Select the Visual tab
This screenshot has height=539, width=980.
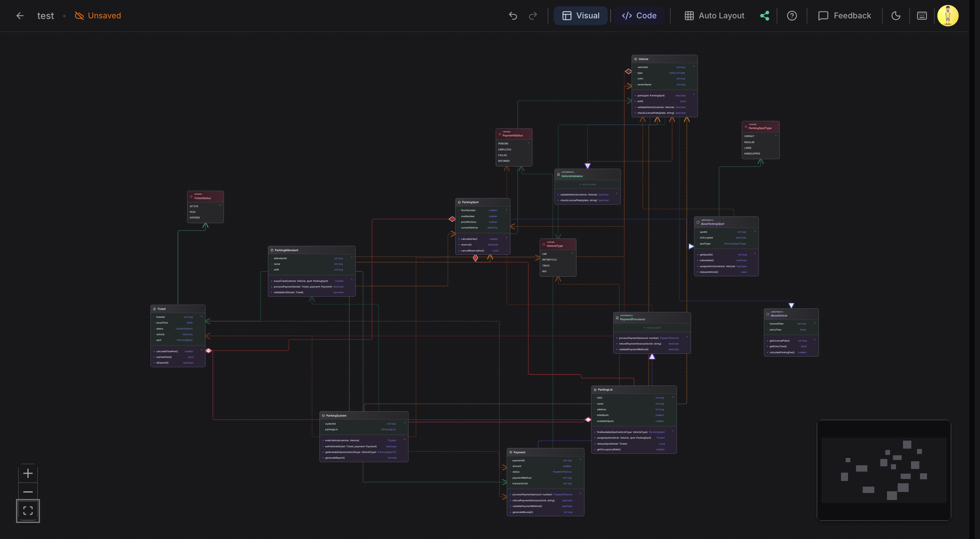click(x=581, y=16)
